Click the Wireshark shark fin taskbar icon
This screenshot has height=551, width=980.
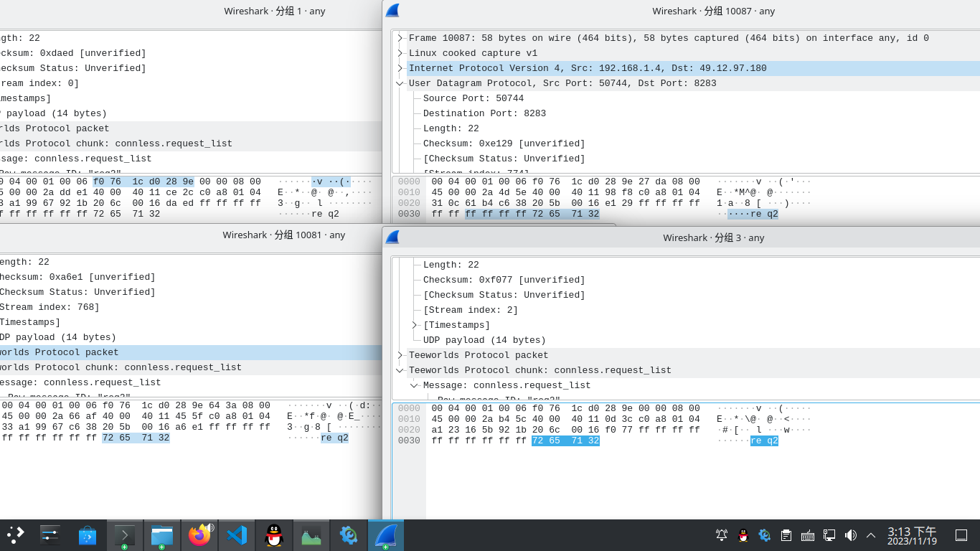[386, 535]
